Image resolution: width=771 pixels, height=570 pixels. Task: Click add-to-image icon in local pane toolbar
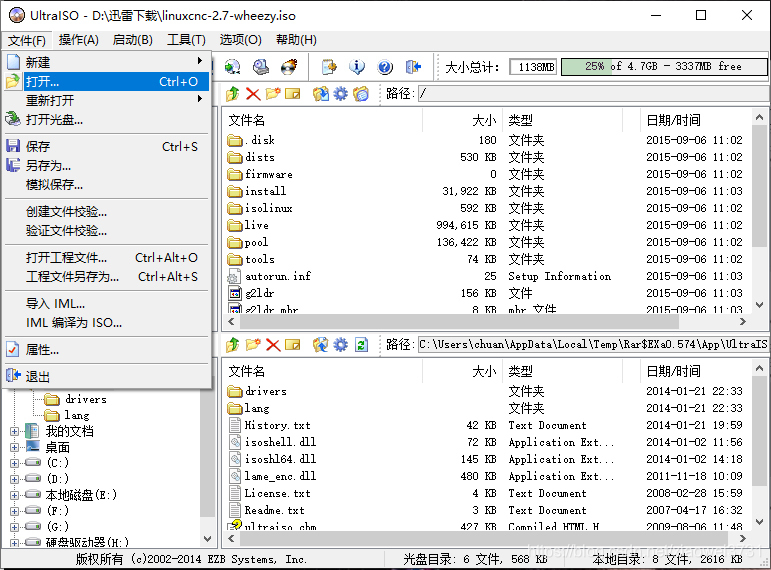[321, 345]
